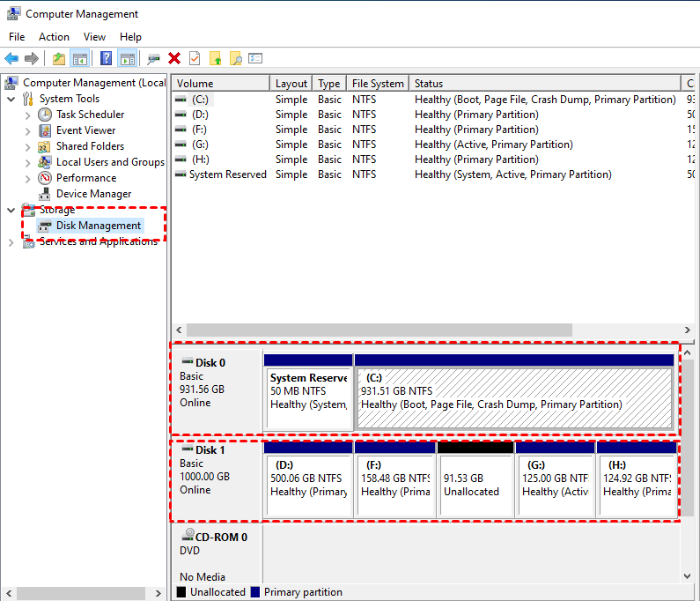The height and width of the screenshot is (601, 700).
Task: Select the System Reserved volume list row
Action: [433, 174]
